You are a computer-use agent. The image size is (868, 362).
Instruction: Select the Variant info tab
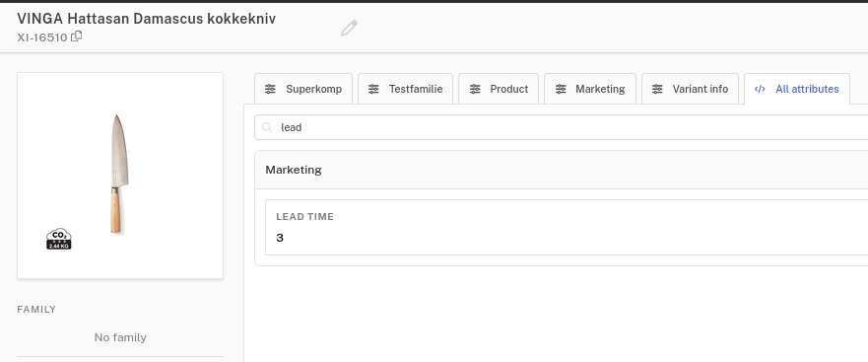click(690, 89)
